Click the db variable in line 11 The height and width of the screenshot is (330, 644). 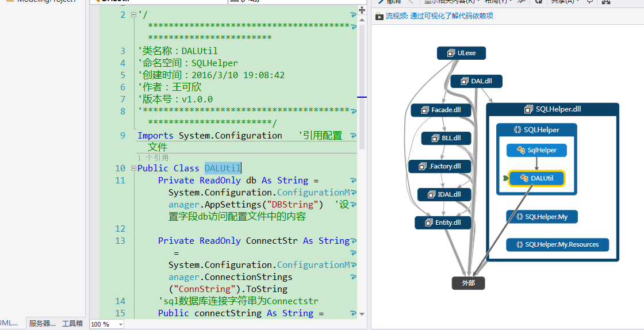pyautogui.click(x=251, y=181)
